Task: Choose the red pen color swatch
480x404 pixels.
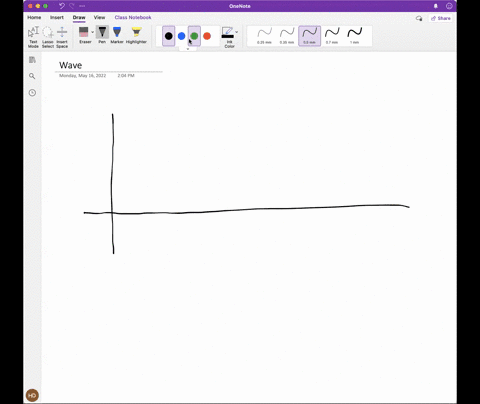Action: click(x=207, y=36)
